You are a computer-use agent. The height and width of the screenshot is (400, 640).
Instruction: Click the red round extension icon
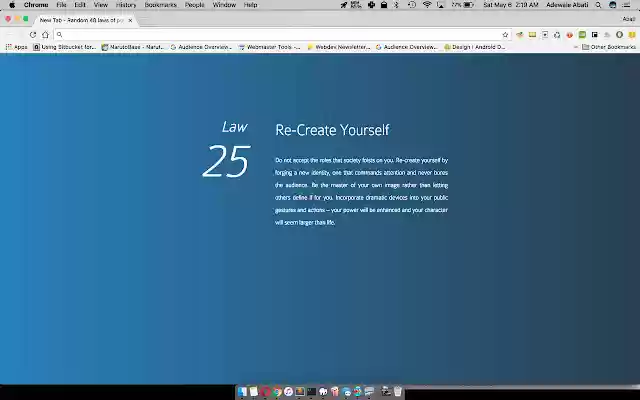coord(569,35)
